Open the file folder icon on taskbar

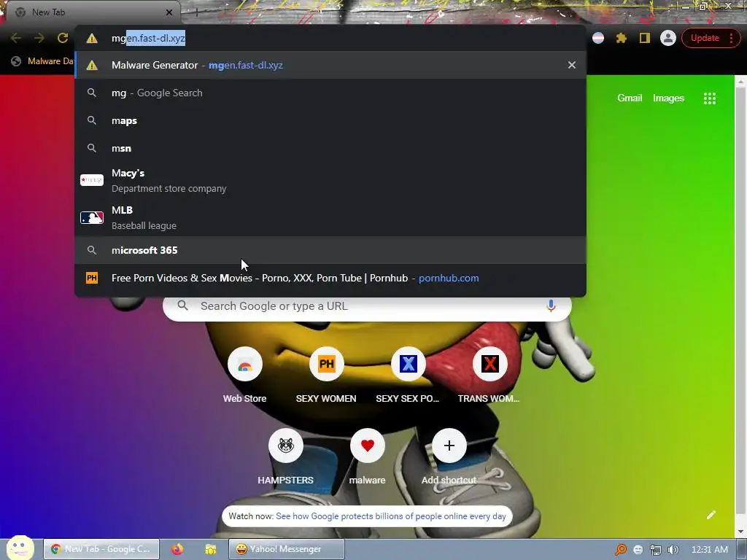click(211, 549)
